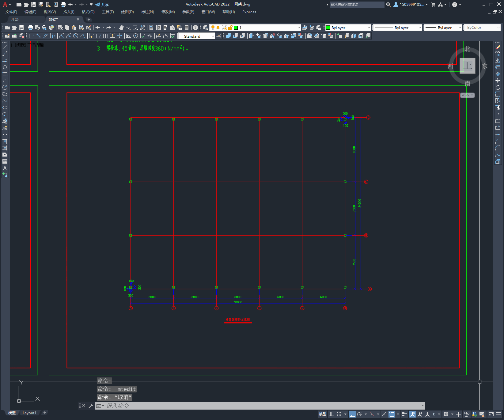Select the Hatch tool
Image resolution: width=504 pixels, height=420 pixels.
point(5,141)
